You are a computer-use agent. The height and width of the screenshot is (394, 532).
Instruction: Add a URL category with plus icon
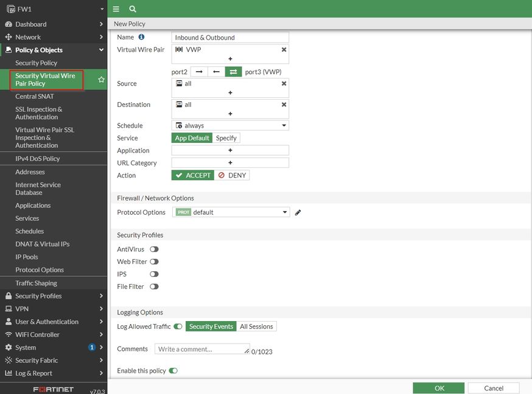[x=230, y=162]
